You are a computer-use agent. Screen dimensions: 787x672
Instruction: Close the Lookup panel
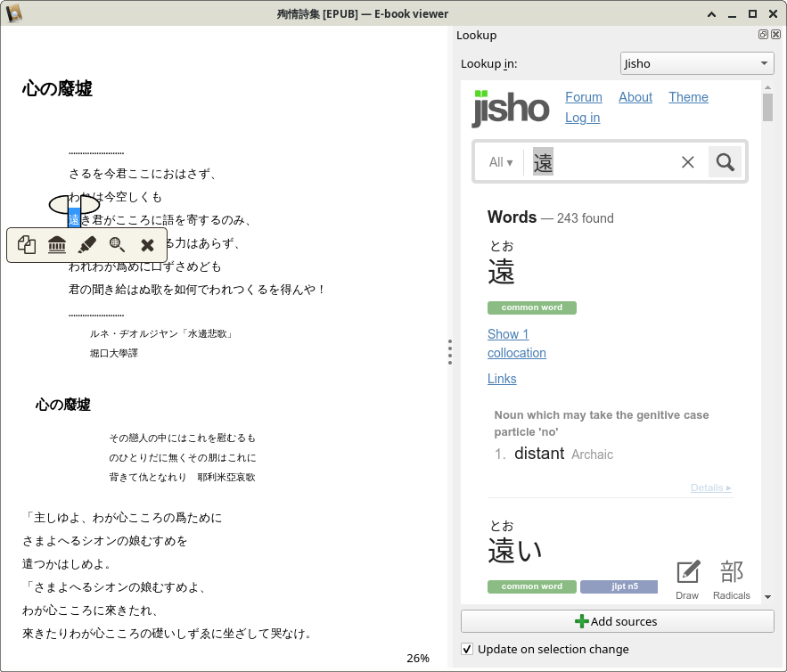(x=776, y=34)
